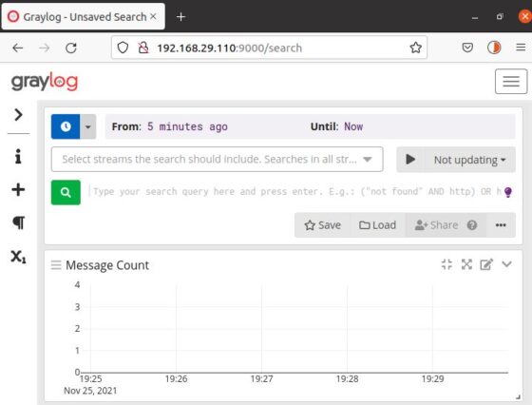Click the Graylog logo

tap(45, 82)
